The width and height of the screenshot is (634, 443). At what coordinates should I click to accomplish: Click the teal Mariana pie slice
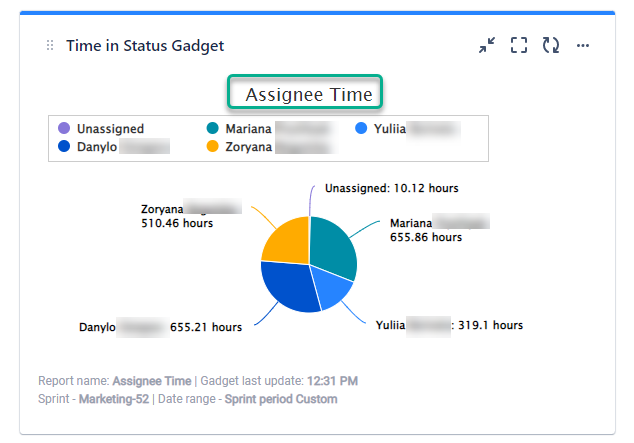334,247
